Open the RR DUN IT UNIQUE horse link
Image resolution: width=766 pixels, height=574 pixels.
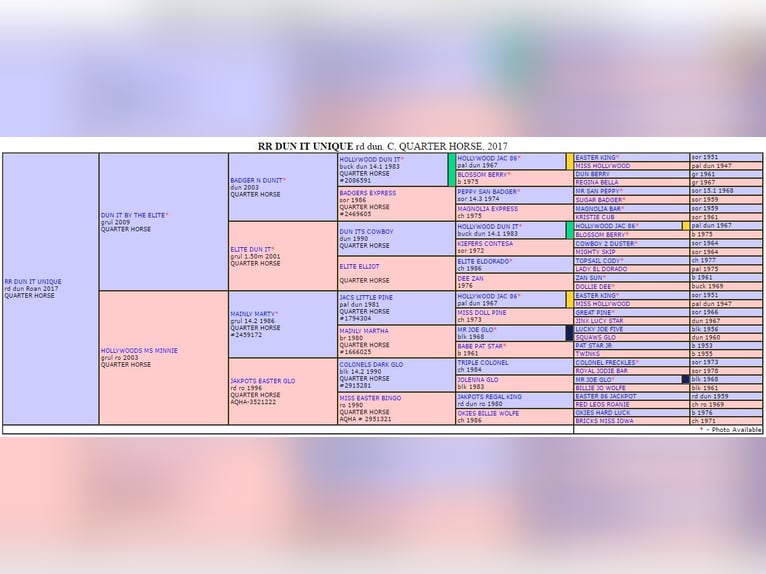[32, 282]
